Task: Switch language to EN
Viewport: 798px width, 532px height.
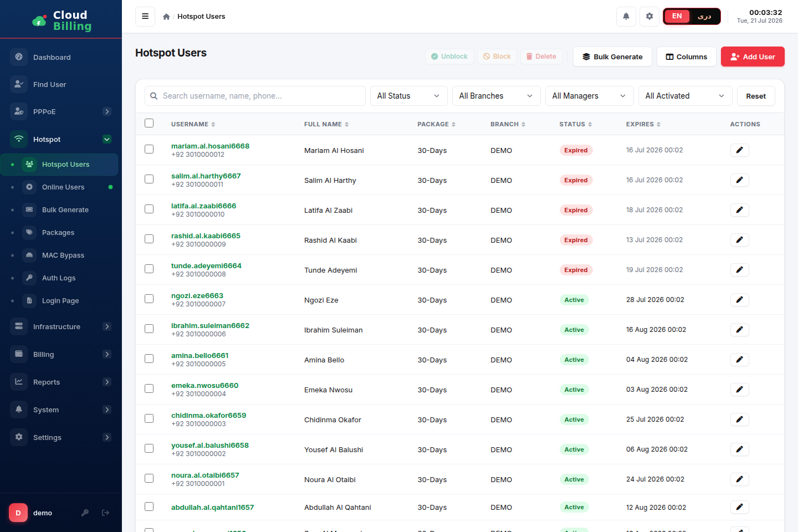Action: (677, 16)
